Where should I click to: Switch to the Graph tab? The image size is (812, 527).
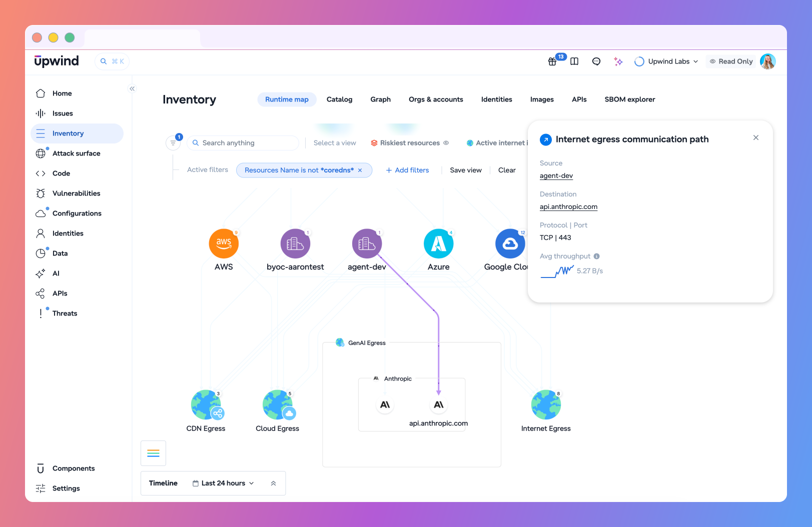(380, 99)
